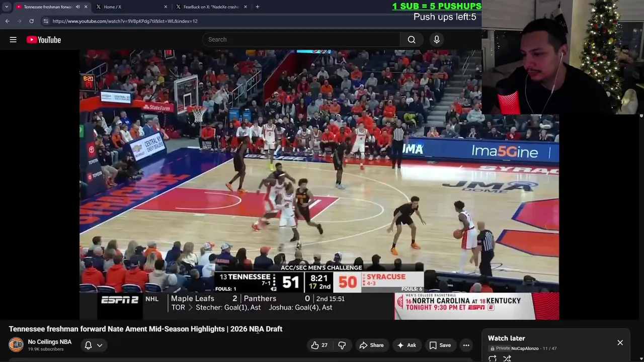Click the video title text
The image size is (644, 362).
click(145, 329)
